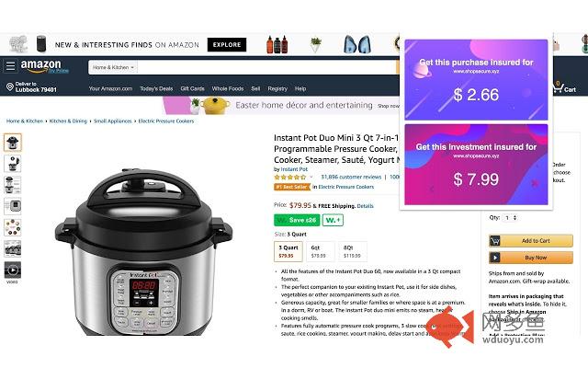The width and height of the screenshot is (588, 368).
Task: Open Today's Deals in the nav bar
Action: (x=156, y=88)
